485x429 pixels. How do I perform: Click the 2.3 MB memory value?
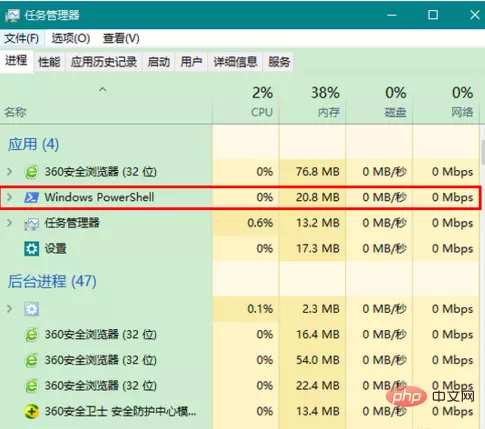click(321, 309)
